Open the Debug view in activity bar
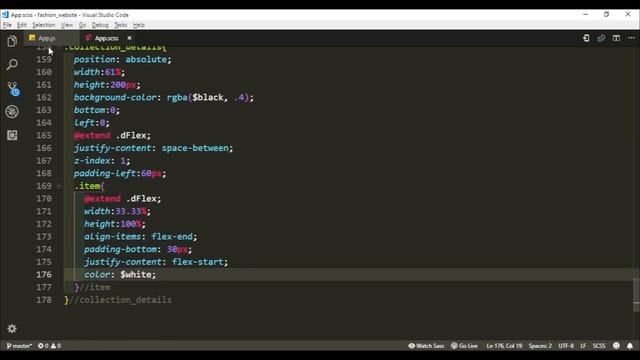This screenshot has width=640, height=360. (x=12, y=111)
